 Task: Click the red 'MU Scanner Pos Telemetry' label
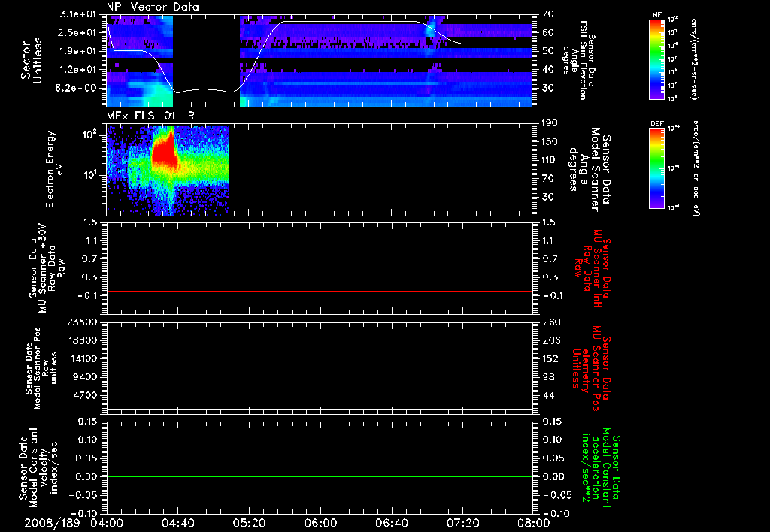tap(591, 368)
